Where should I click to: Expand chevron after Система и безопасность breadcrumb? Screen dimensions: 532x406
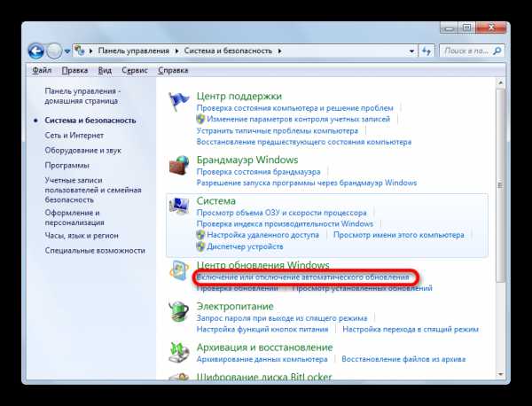coord(280,51)
